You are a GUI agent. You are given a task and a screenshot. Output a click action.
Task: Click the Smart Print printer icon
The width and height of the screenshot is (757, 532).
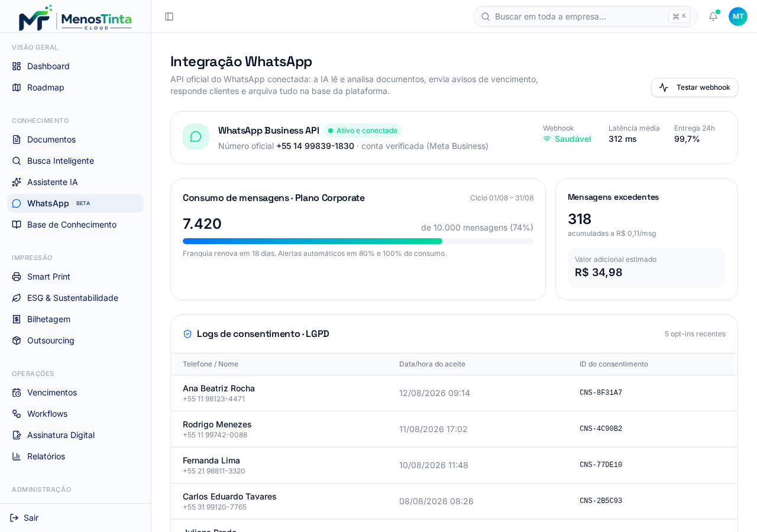click(x=17, y=277)
